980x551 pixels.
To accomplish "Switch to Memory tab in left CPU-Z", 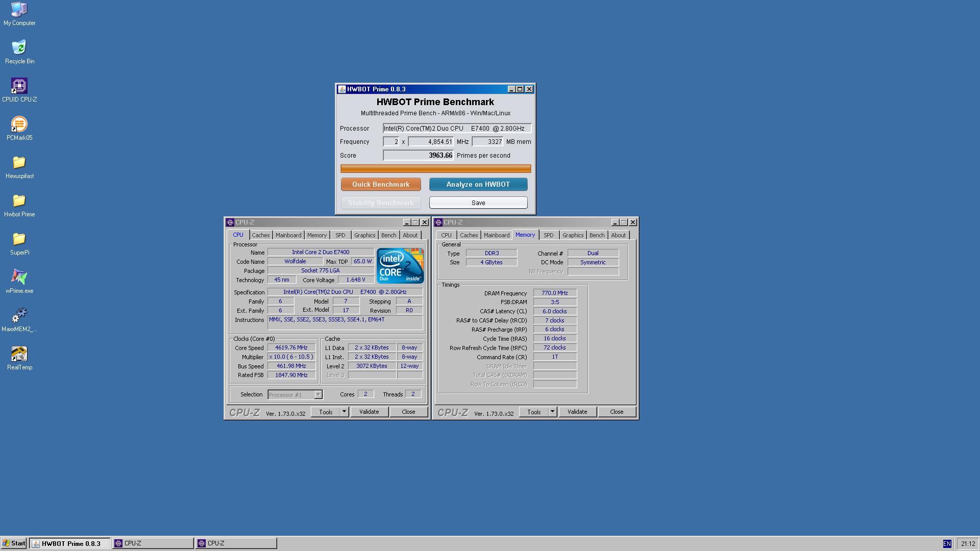I will 317,235.
